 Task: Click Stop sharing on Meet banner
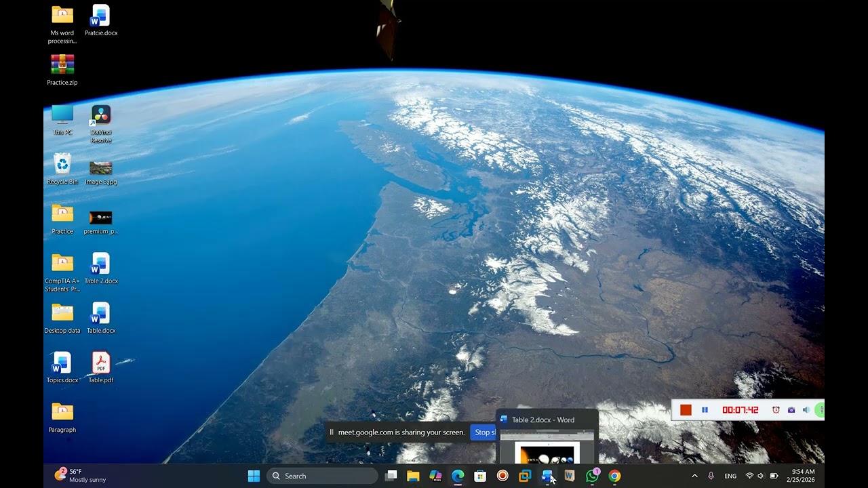484,432
